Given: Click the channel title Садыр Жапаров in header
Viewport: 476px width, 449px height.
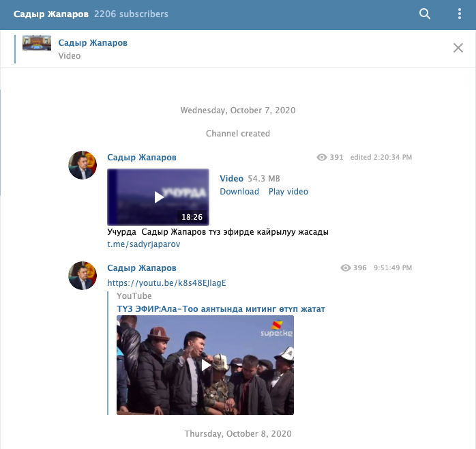Looking at the screenshot, I should tap(50, 14).
